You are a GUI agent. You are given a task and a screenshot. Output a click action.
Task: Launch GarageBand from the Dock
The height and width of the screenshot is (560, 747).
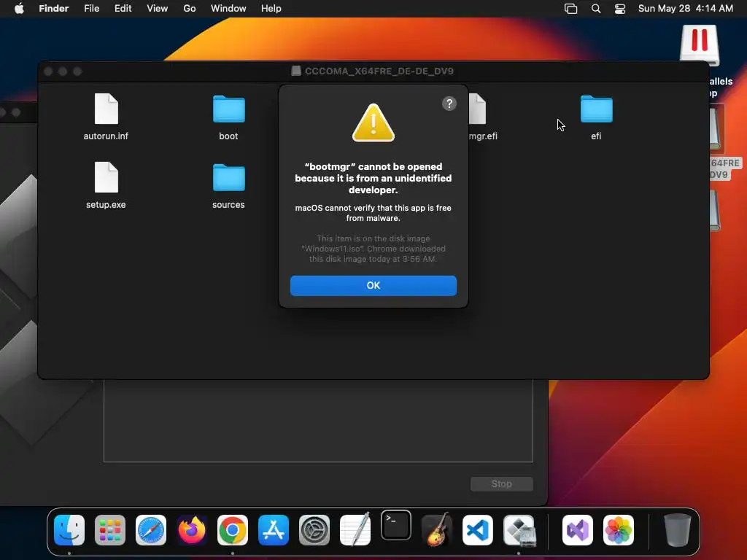[437, 529]
